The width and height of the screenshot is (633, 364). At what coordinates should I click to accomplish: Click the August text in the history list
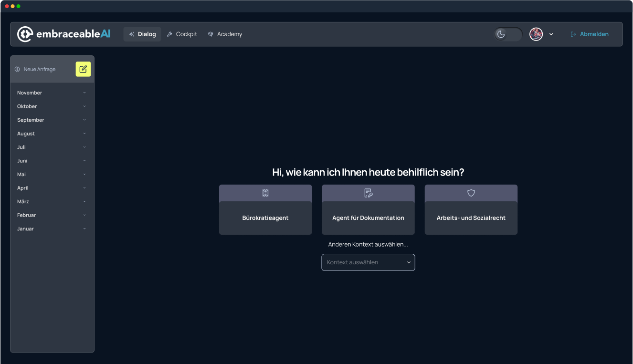(26, 134)
